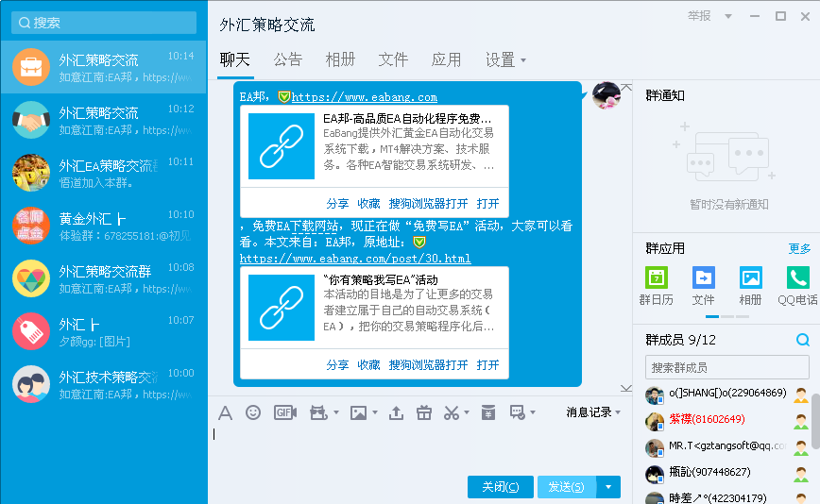This screenshot has width=820, height=504.
Task: Click the member list scrollbar
Action: pos(815,421)
